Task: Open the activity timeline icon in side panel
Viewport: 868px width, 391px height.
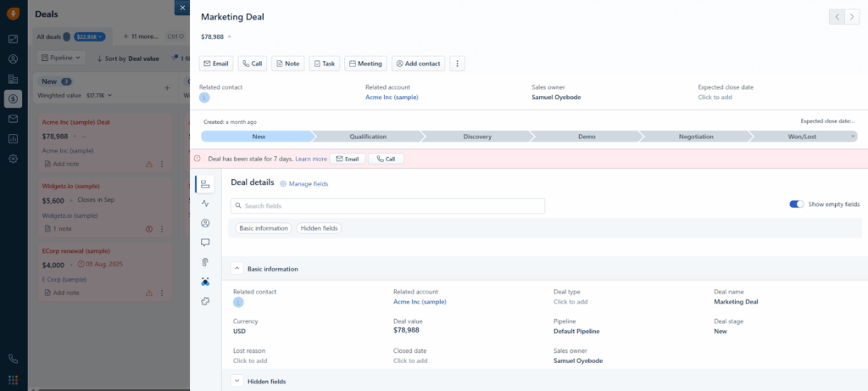Action: tap(205, 204)
